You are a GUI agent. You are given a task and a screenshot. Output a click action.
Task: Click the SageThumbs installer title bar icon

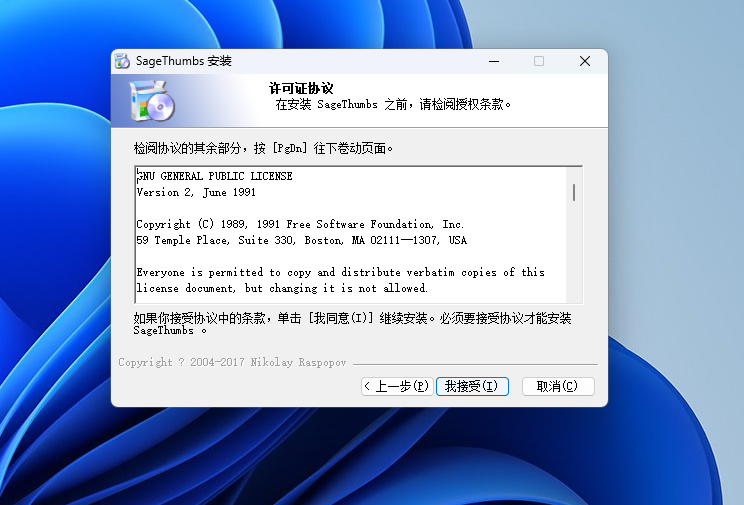point(122,61)
